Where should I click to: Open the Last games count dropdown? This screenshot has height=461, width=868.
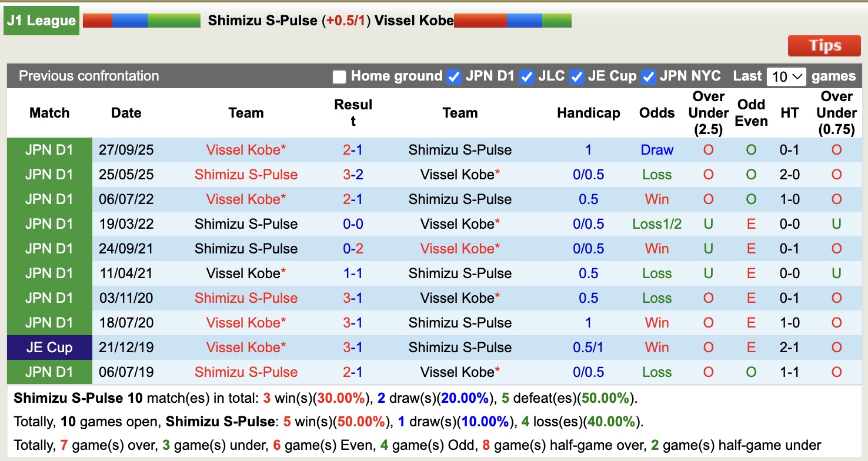[x=786, y=76]
